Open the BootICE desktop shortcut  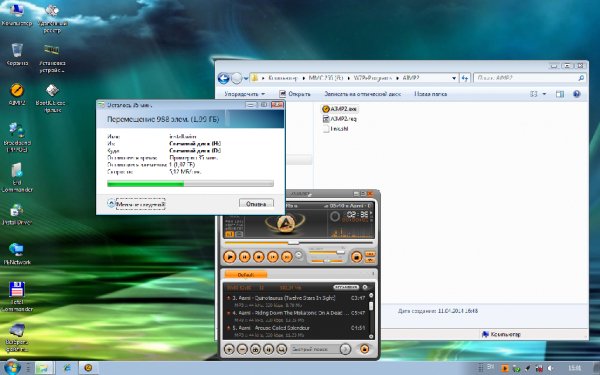tap(52, 98)
